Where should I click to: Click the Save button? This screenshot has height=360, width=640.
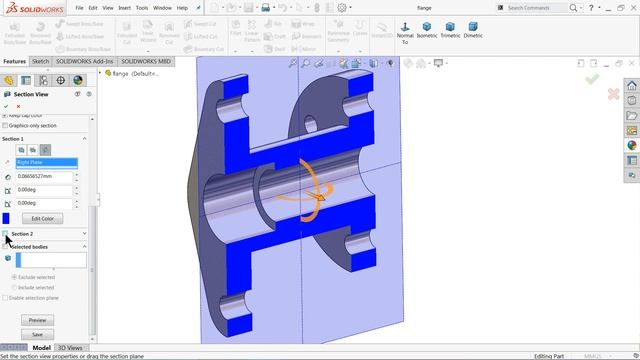pos(38,335)
